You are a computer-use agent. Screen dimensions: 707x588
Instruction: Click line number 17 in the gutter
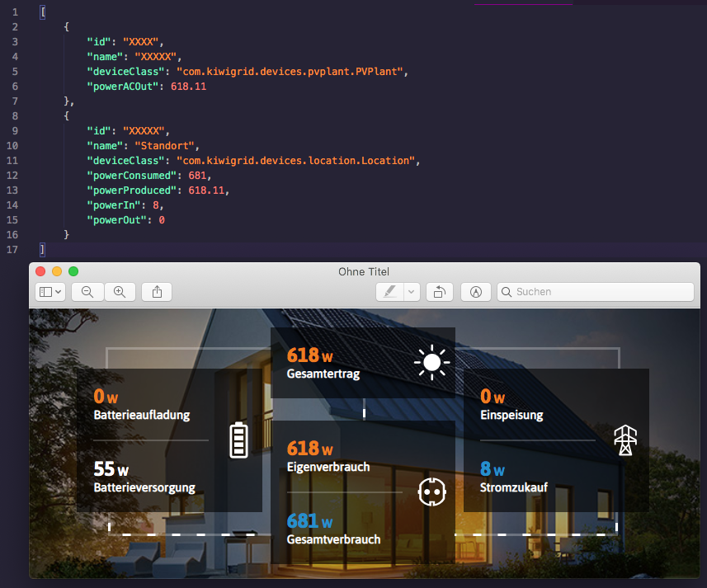[12, 250]
